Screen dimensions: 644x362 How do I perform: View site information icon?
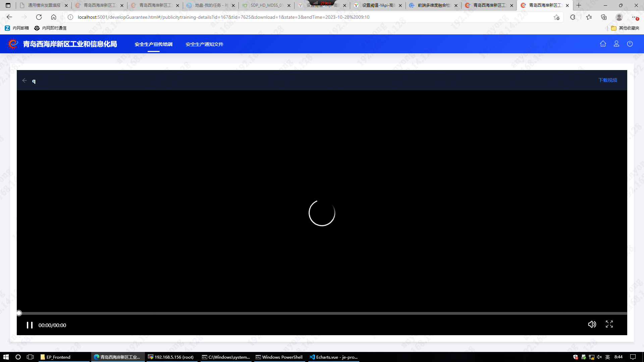tap(70, 17)
